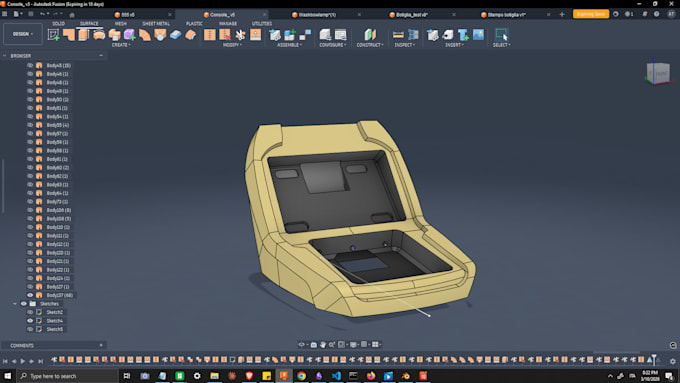
Task: Click the Orbit icon in navigation bar
Action: [x=301, y=344]
